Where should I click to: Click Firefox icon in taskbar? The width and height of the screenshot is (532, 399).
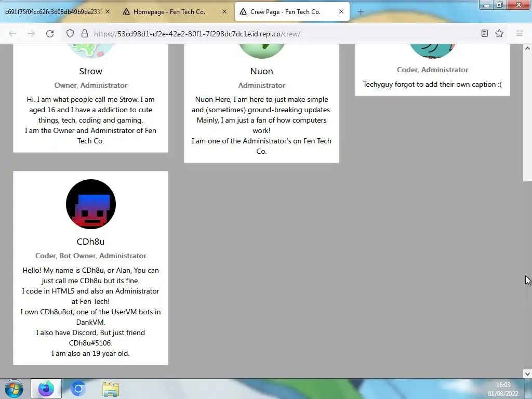(x=46, y=389)
